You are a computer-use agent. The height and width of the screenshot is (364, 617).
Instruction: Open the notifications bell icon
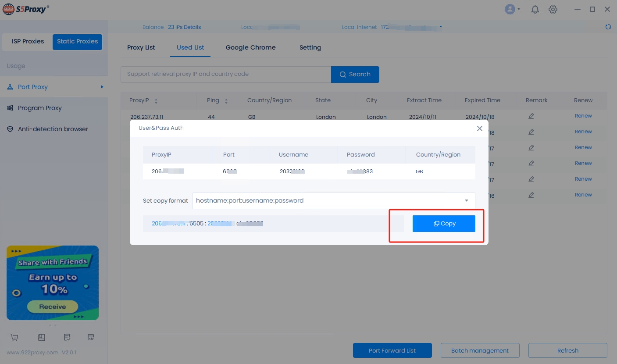pos(535,9)
